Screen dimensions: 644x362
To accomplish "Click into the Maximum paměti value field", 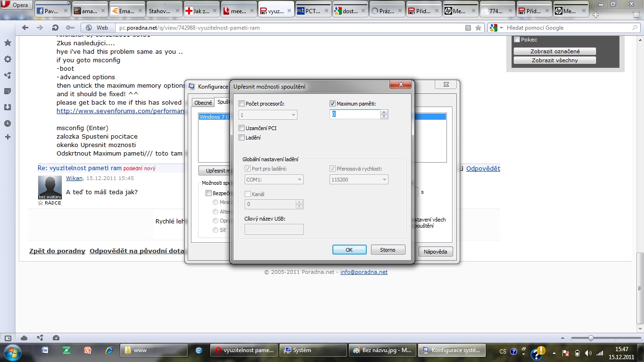I will point(355,114).
